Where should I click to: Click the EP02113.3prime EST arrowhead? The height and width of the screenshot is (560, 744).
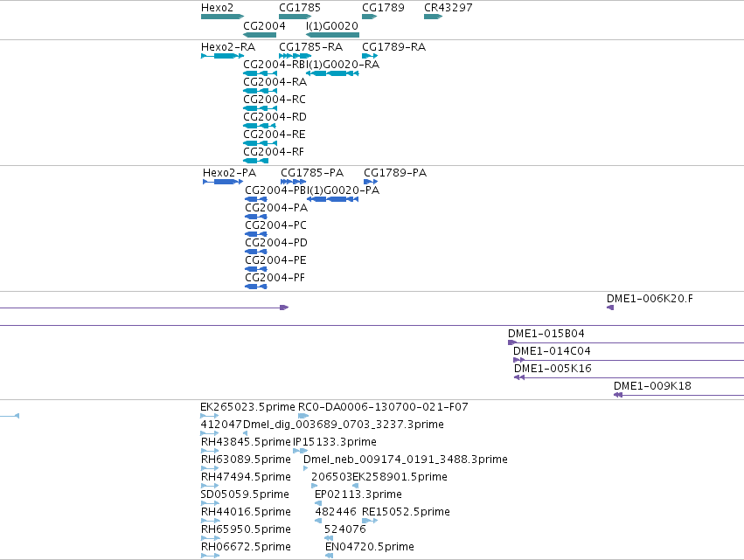(x=318, y=503)
